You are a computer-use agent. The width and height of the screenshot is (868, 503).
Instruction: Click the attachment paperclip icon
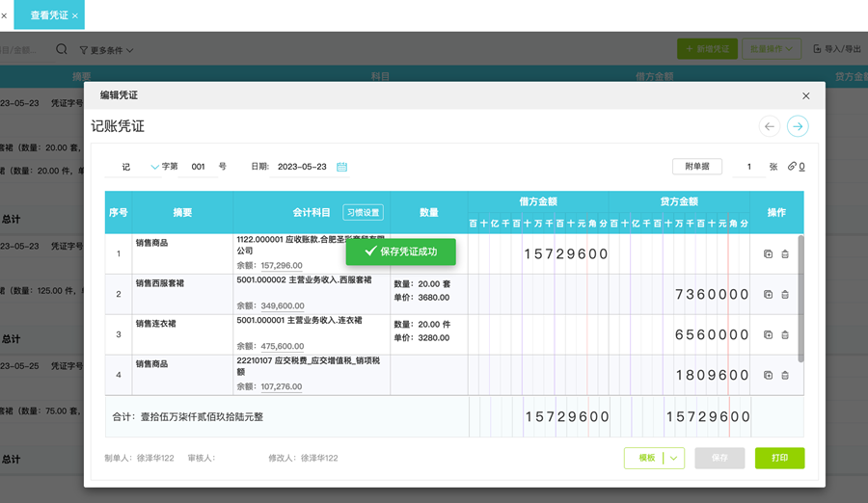coord(792,167)
